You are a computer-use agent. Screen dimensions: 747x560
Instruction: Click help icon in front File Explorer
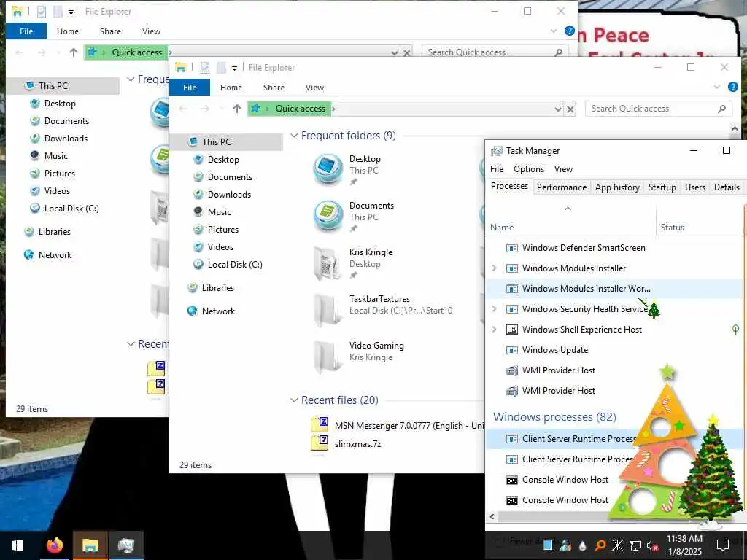coord(732,87)
